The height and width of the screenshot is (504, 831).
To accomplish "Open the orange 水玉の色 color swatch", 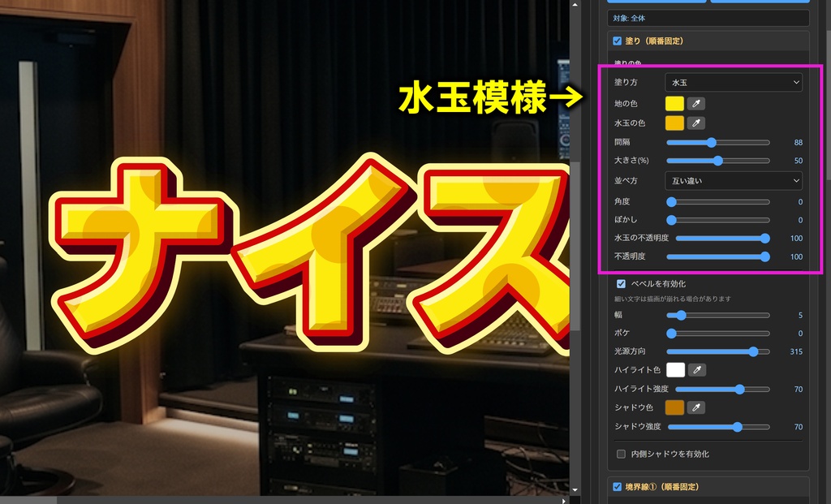I will [x=674, y=123].
